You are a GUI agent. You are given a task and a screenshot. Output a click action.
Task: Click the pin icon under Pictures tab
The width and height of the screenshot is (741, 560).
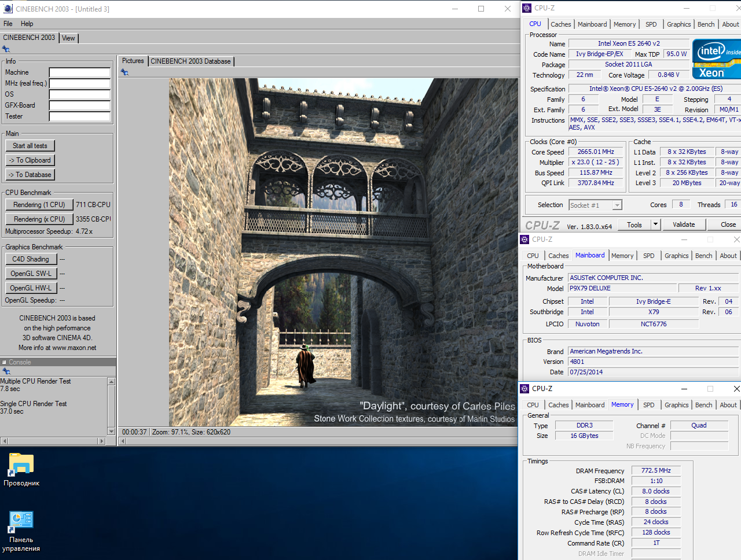(124, 72)
